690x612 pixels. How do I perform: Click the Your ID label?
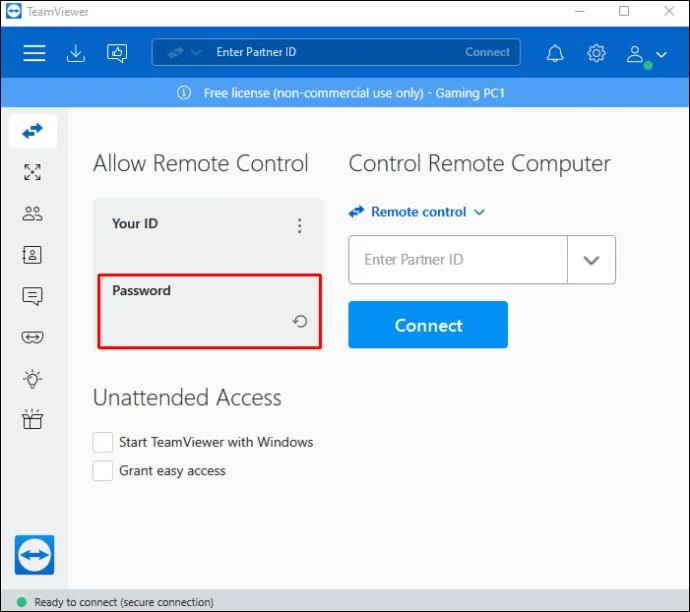point(135,224)
